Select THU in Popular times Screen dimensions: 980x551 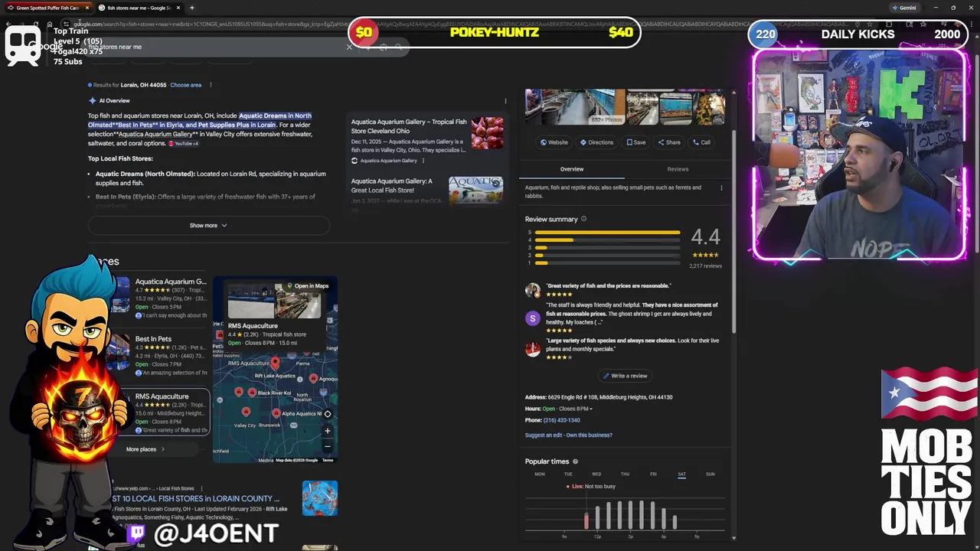tap(625, 474)
